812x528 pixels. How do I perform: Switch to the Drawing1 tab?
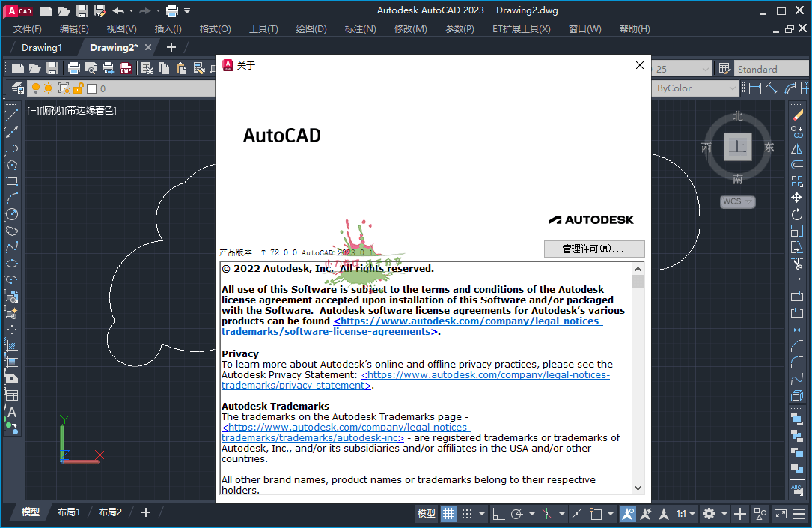[41, 46]
